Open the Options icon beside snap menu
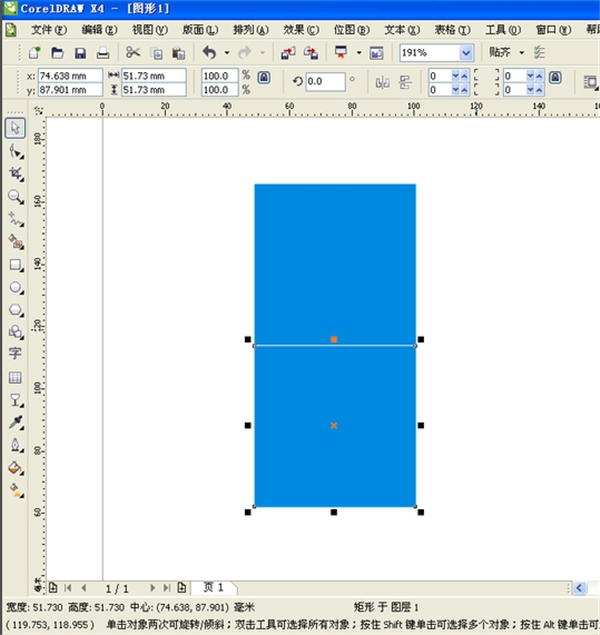The width and height of the screenshot is (600, 635). [539, 53]
